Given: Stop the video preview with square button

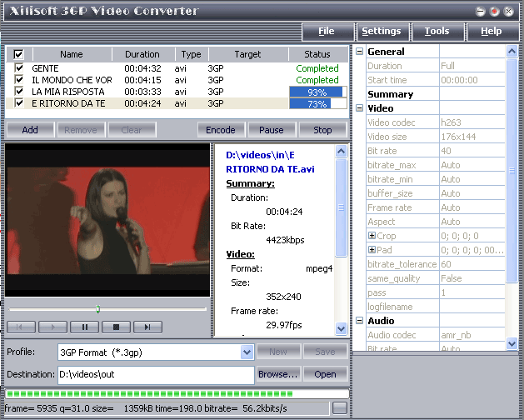Looking at the screenshot, I should point(116,327).
